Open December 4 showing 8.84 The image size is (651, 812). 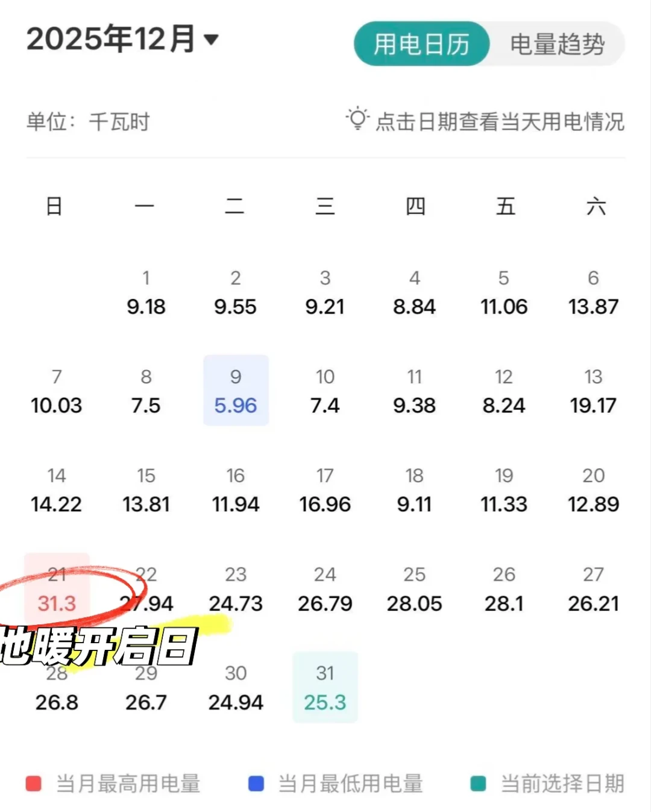click(x=415, y=292)
